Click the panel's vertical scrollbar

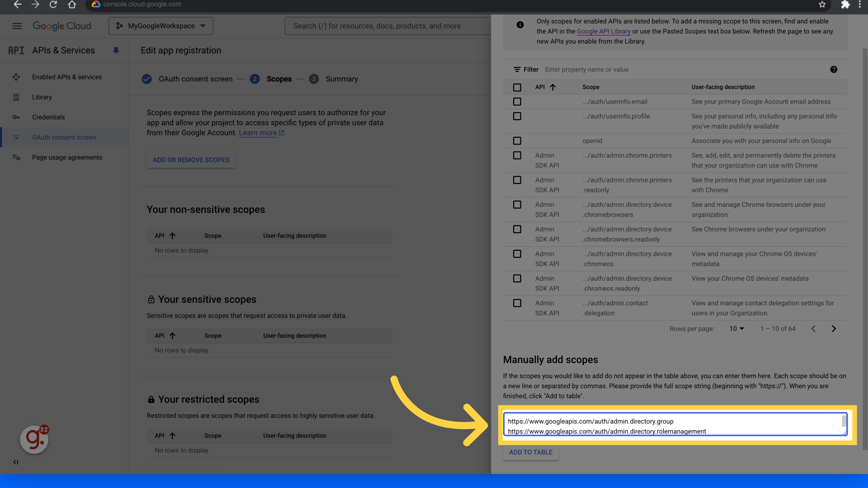point(865,249)
